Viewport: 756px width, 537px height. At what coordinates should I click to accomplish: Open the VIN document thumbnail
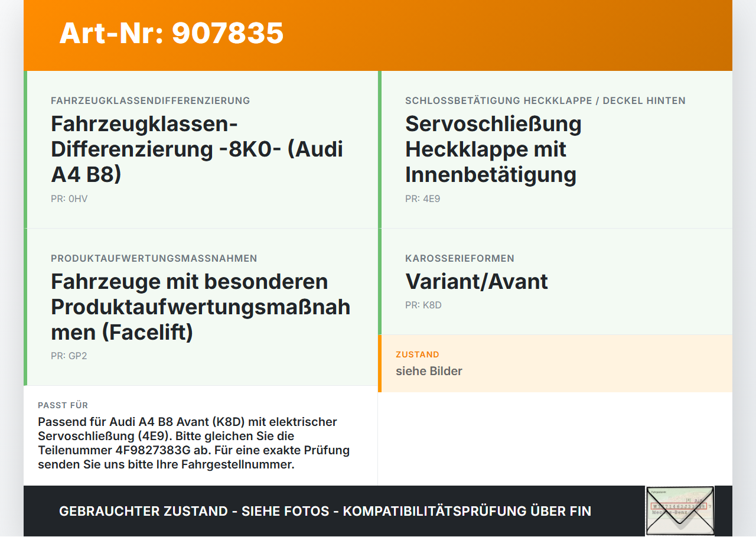pos(680,511)
